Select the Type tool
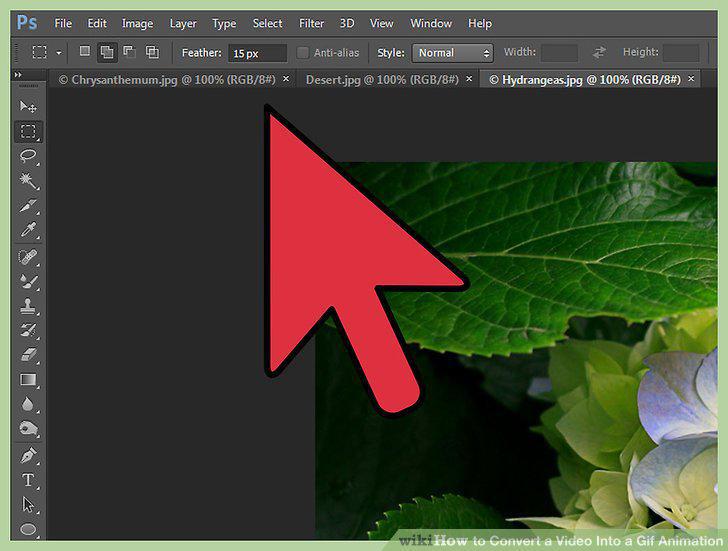This screenshot has width=728, height=551. [28, 480]
